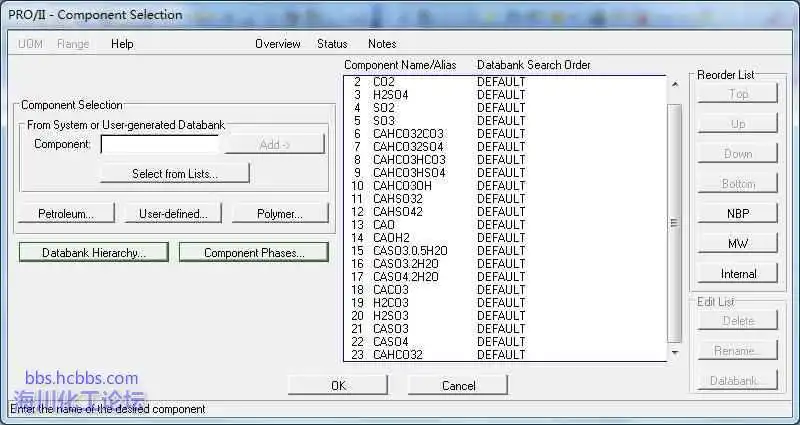Select component 9 CAHCO3HSO4
The width and height of the screenshot is (800, 425).
[x=505, y=173]
